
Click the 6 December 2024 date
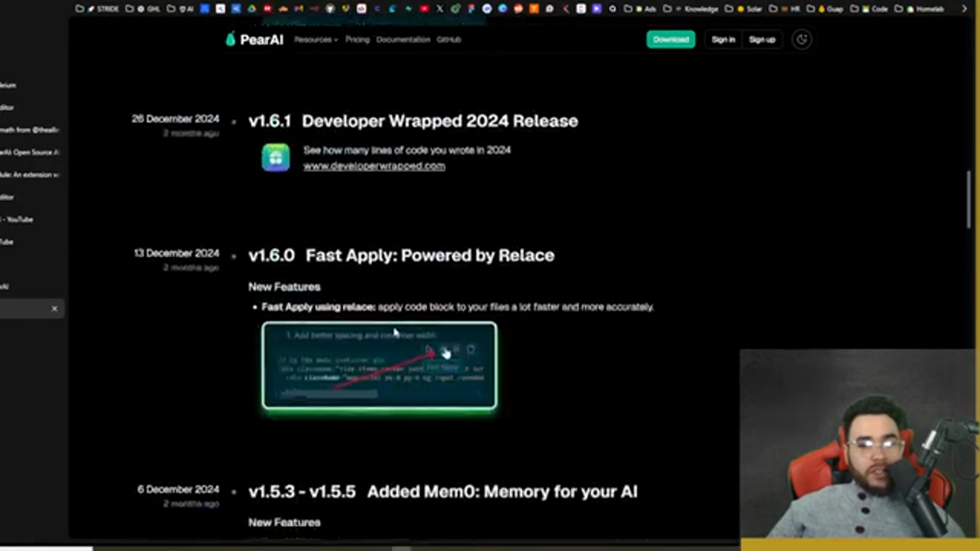178,489
